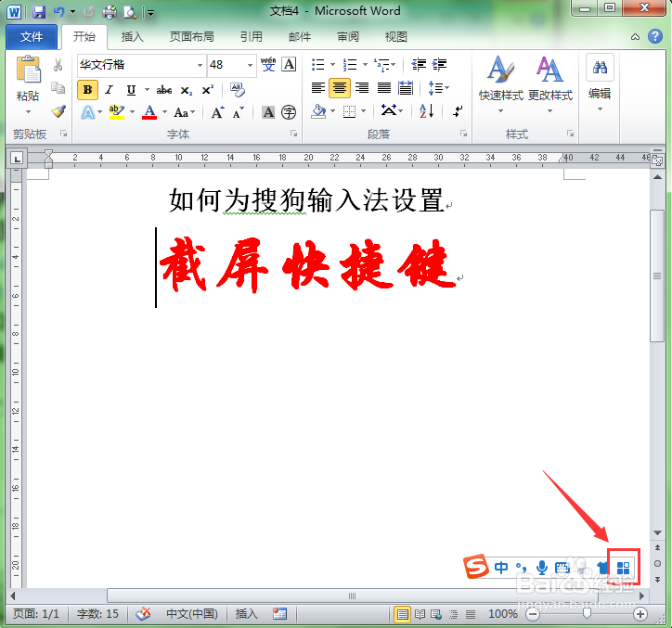
Task: Open Print Preview magnifier icon
Action: [129, 12]
